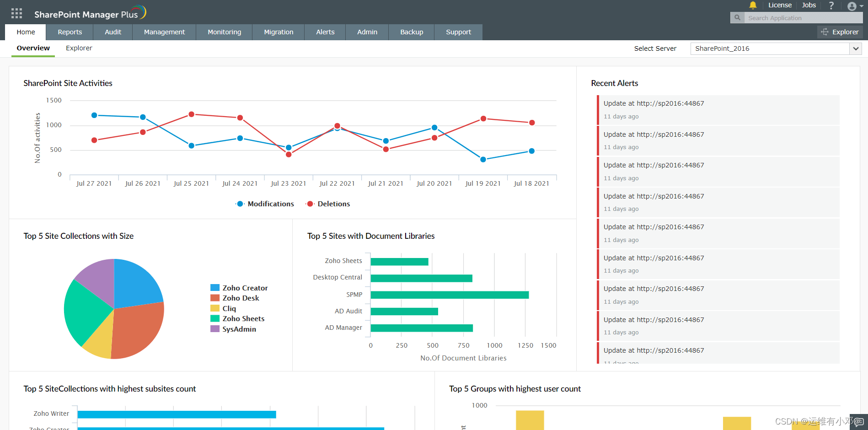Image resolution: width=868 pixels, height=430 pixels.
Task: Open the Migration tab
Action: click(279, 32)
